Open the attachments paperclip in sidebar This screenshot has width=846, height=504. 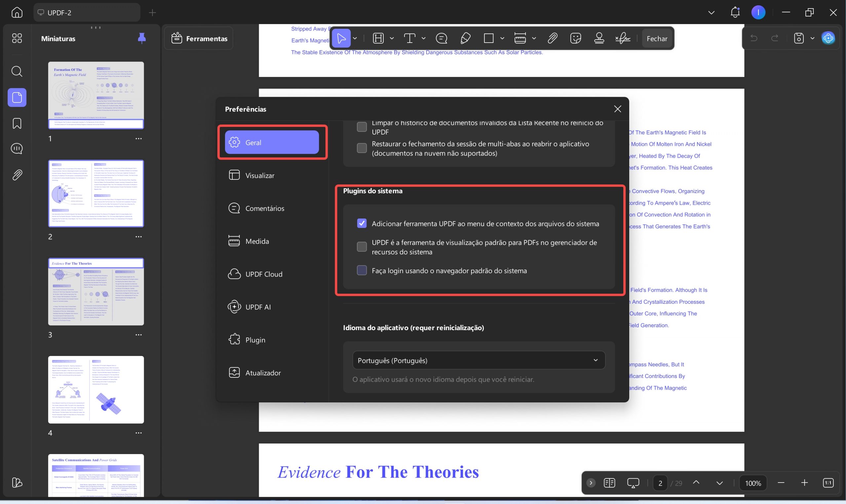point(17,175)
